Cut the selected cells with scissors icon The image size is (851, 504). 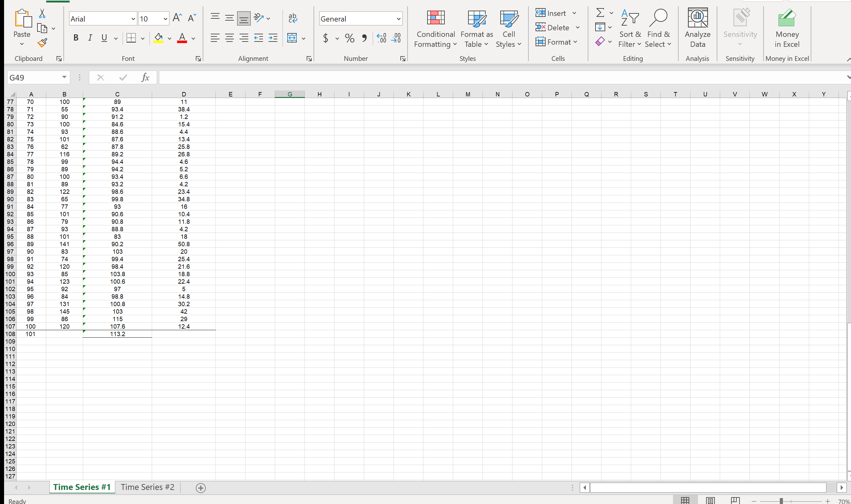point(42,13)
